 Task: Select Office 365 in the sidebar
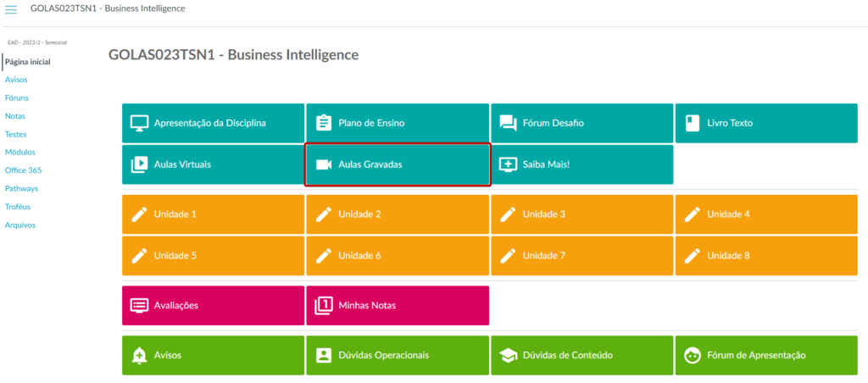(x=22, y=170)
